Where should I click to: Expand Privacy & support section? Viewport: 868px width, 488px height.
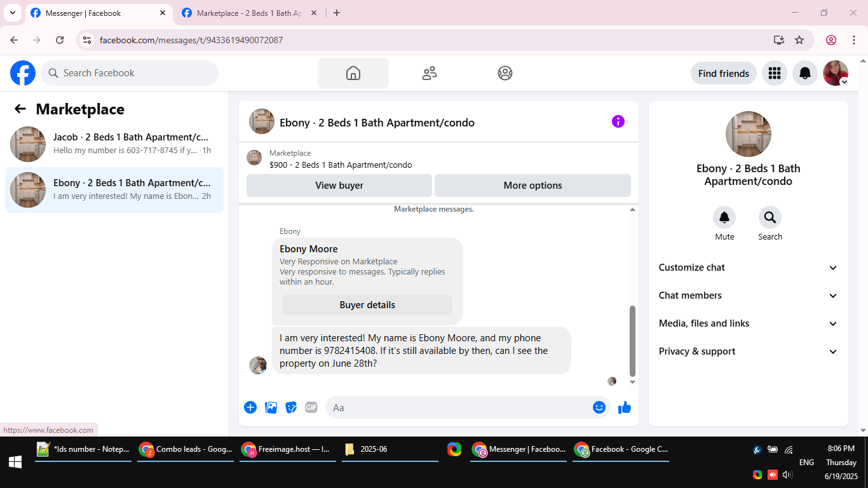coord(749,351)
